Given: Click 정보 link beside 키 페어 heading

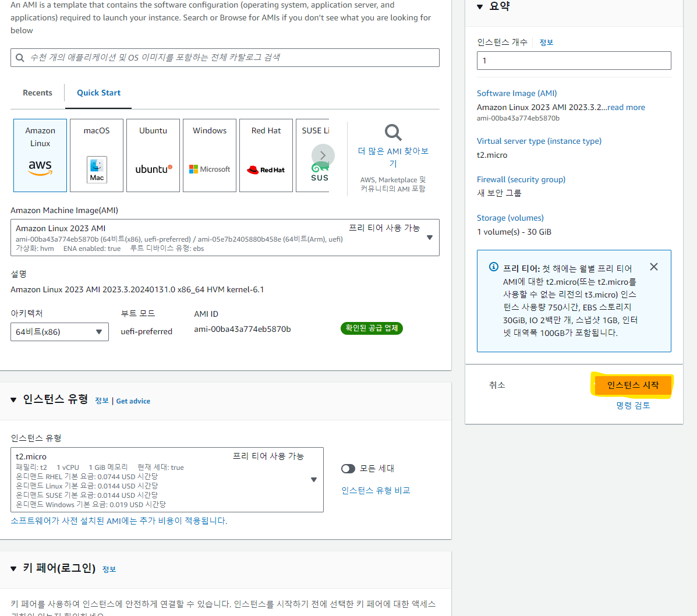Looking at the screenshot, I should pyautogui.click(x=109, y=569).
